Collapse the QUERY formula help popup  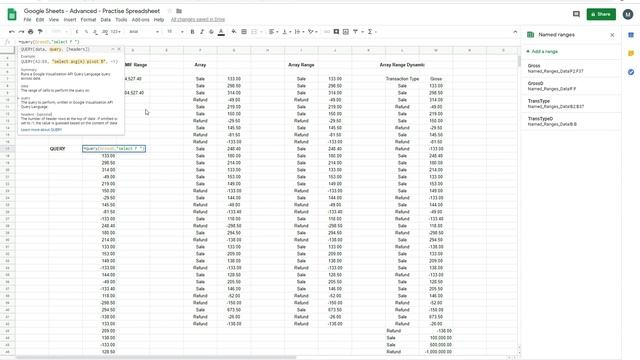tap(113, 49)
